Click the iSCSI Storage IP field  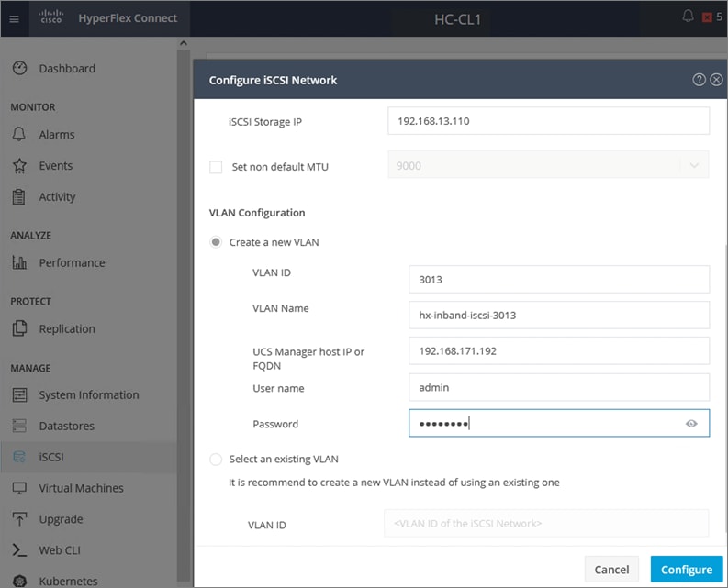[x=548, y=121]
